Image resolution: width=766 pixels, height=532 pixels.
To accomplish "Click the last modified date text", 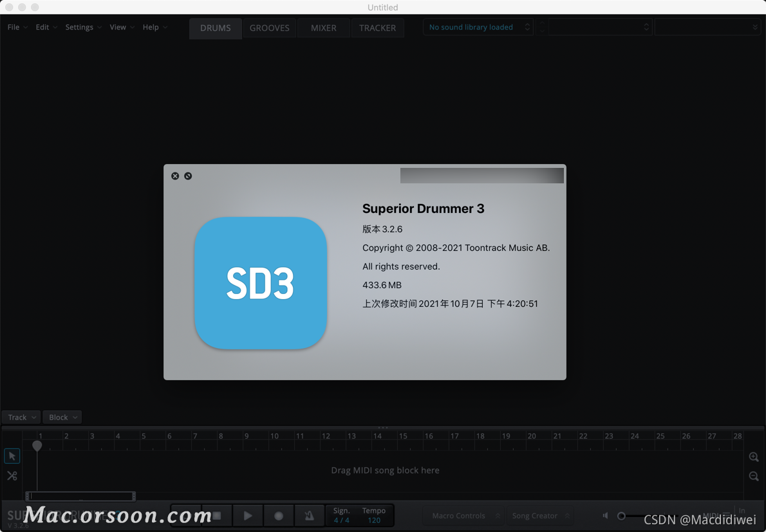I will pos(450,304).
